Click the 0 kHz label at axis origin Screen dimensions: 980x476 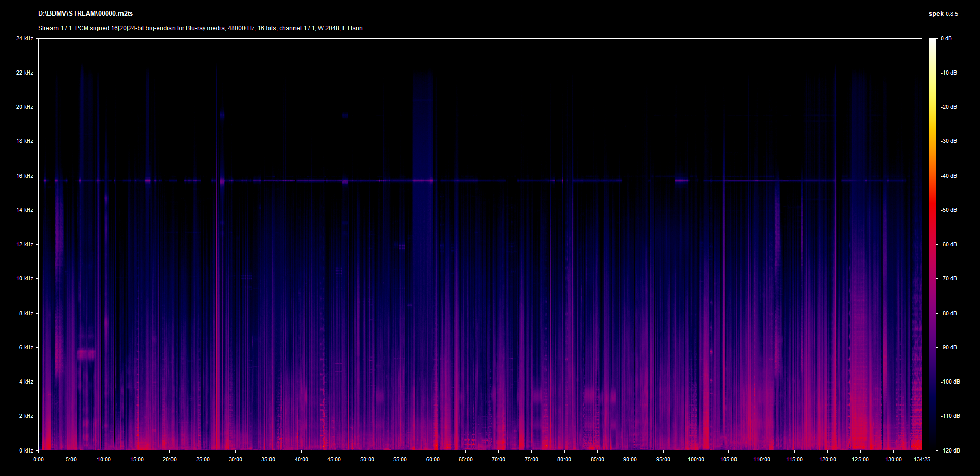point(26,450)
